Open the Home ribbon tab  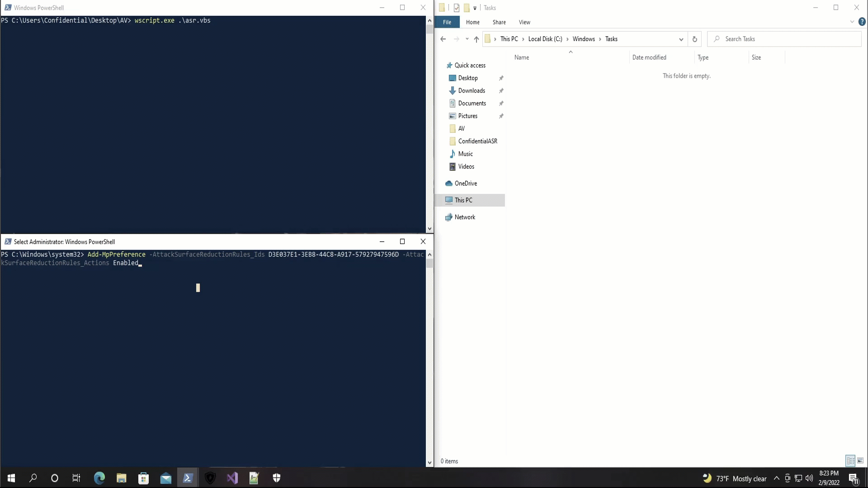click(x=473, y=22)
